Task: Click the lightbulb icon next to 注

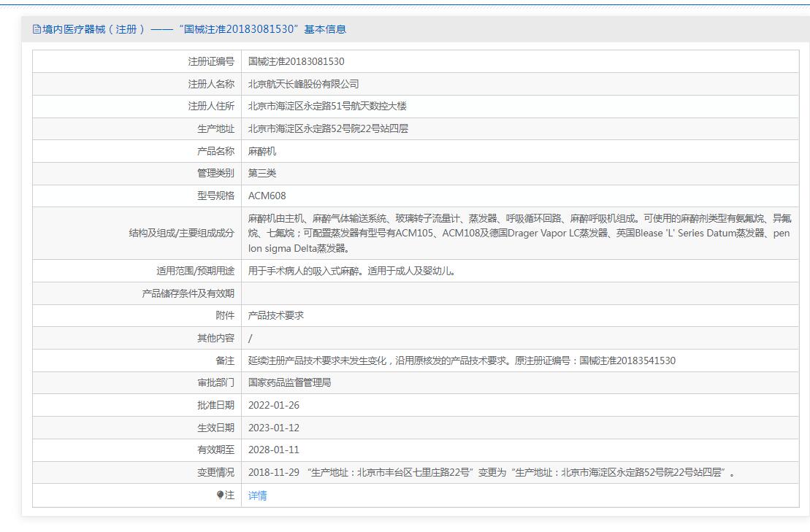Action: 221,495
